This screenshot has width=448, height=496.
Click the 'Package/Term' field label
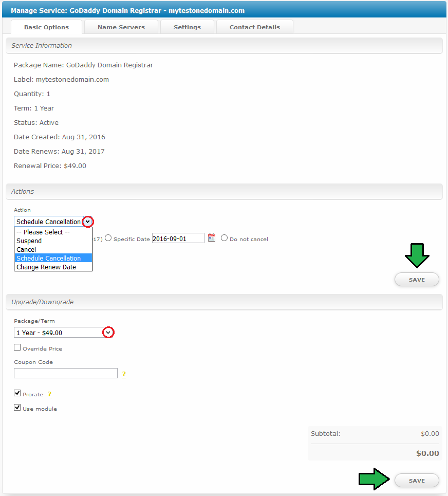[34, 321]
